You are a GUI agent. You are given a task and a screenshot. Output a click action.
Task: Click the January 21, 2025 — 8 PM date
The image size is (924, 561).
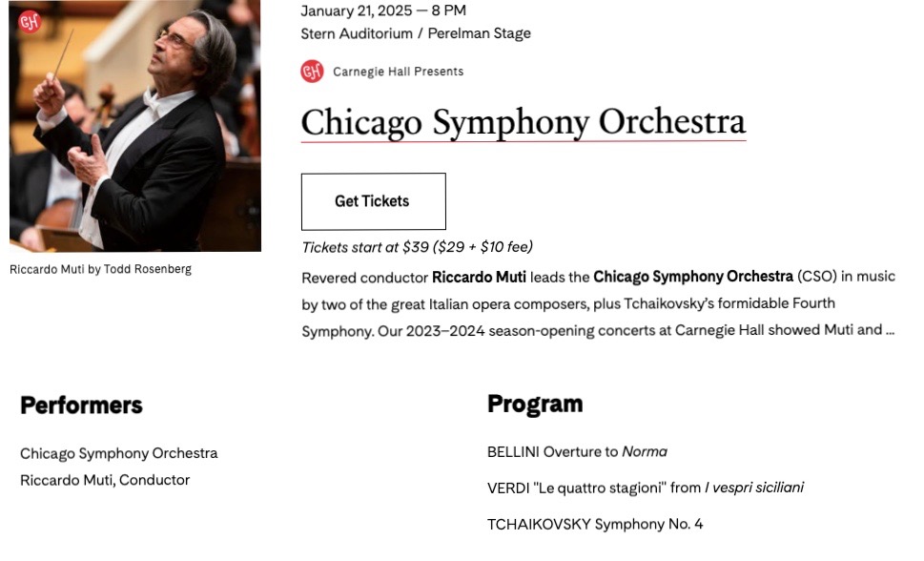[383, 10]
